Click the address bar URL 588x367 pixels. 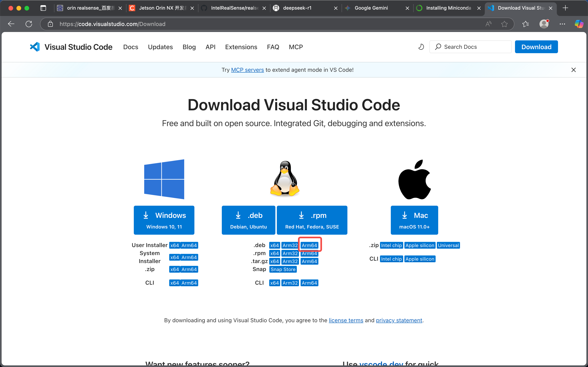click(x=112, y=24)
